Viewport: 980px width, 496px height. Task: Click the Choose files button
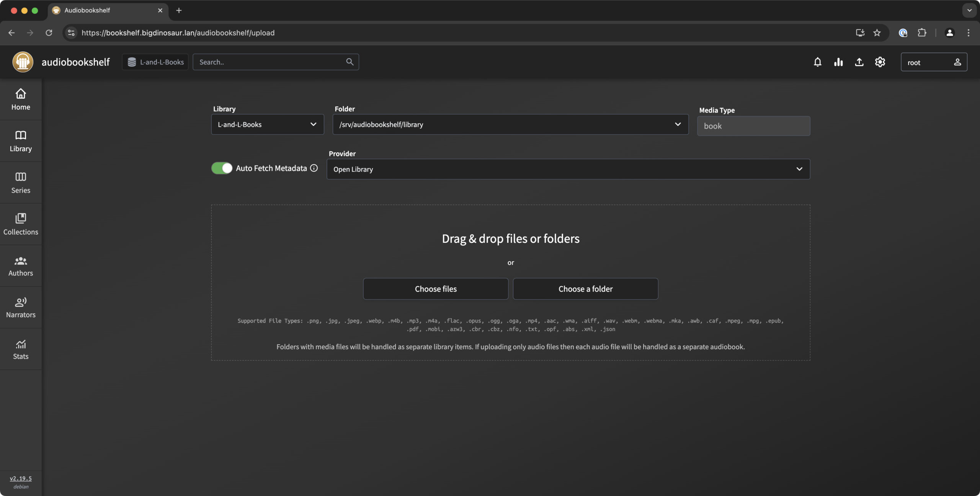[x=435, y=289]
